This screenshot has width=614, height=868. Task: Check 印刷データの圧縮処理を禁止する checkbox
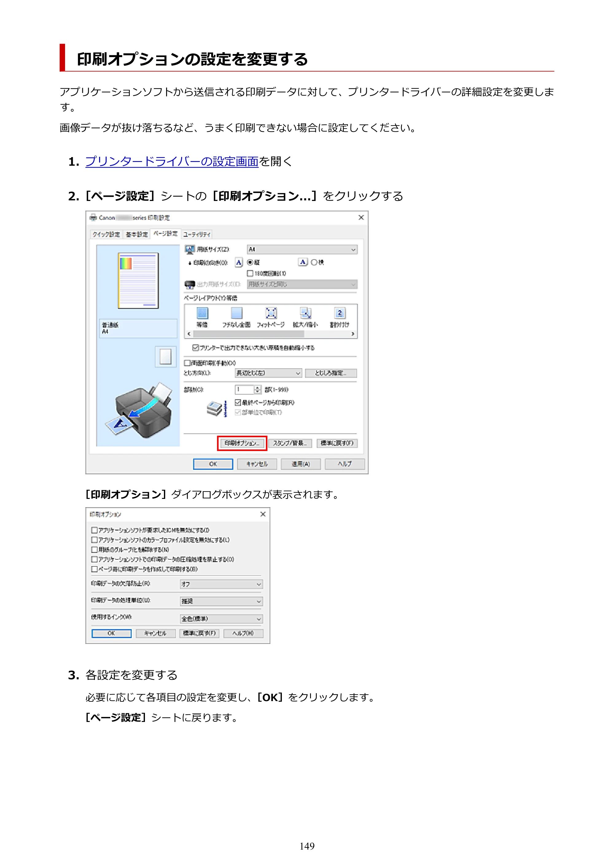pos(94,560)
